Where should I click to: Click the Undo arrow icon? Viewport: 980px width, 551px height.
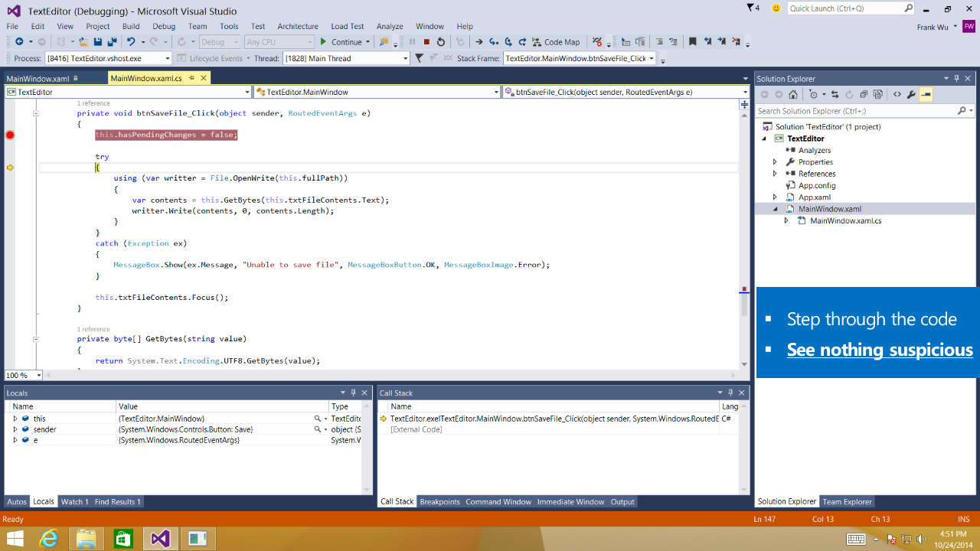tap(131, 42)
